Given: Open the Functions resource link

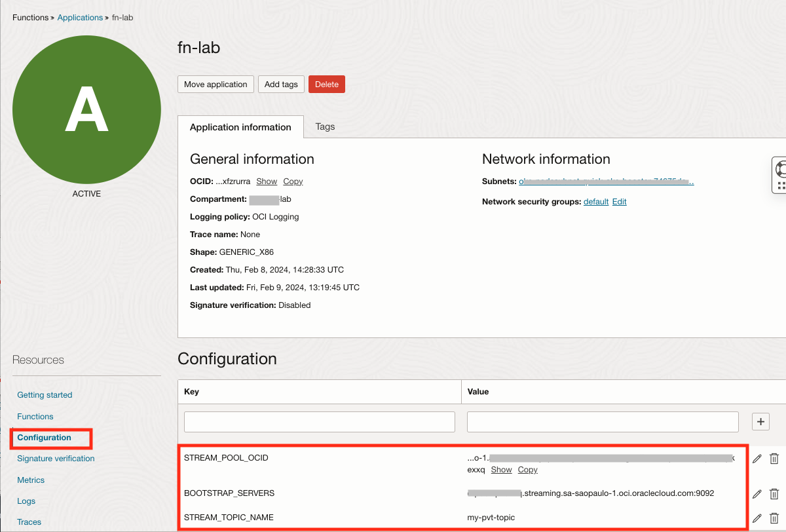Looking at the screenshot, I should coord(35,416).
